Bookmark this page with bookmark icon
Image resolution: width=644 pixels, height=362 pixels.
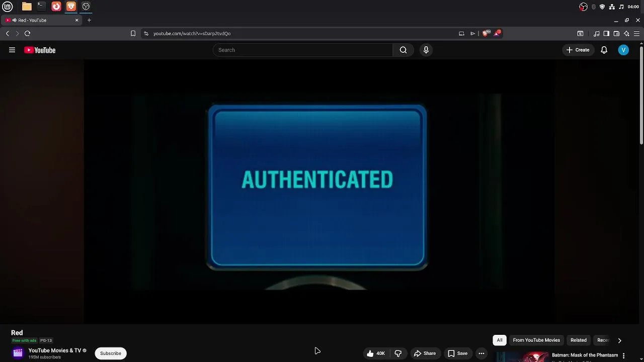[x=133, y=33]
